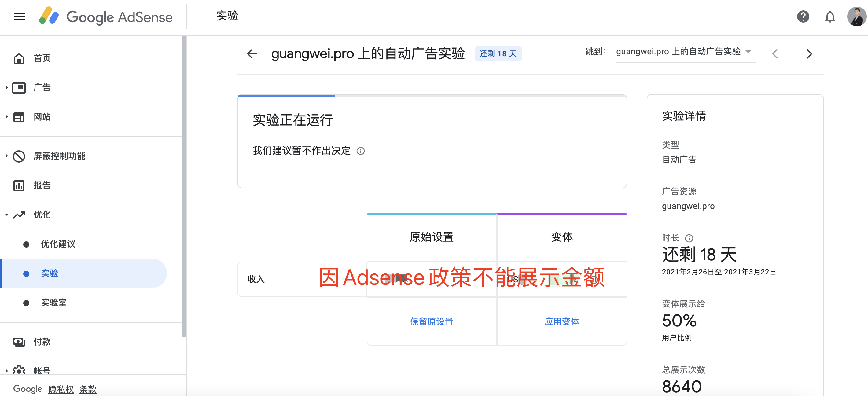This screenshot has height=396, width=868.
Task: Click the 帐号 account gear icon
Action: 19,370
